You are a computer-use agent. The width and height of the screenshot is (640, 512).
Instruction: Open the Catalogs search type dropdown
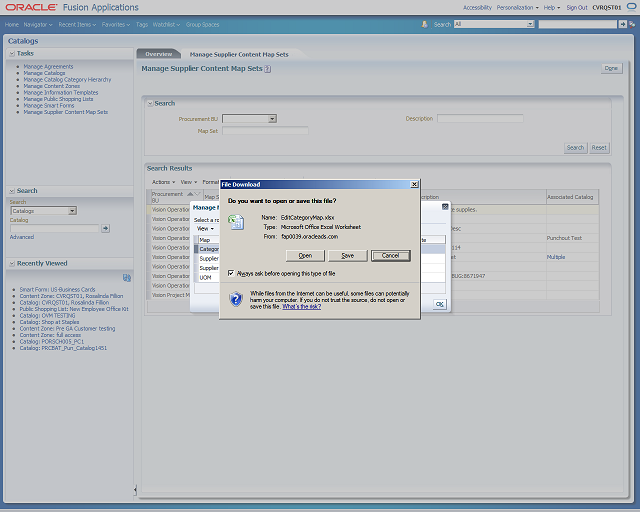pos(72,211)
